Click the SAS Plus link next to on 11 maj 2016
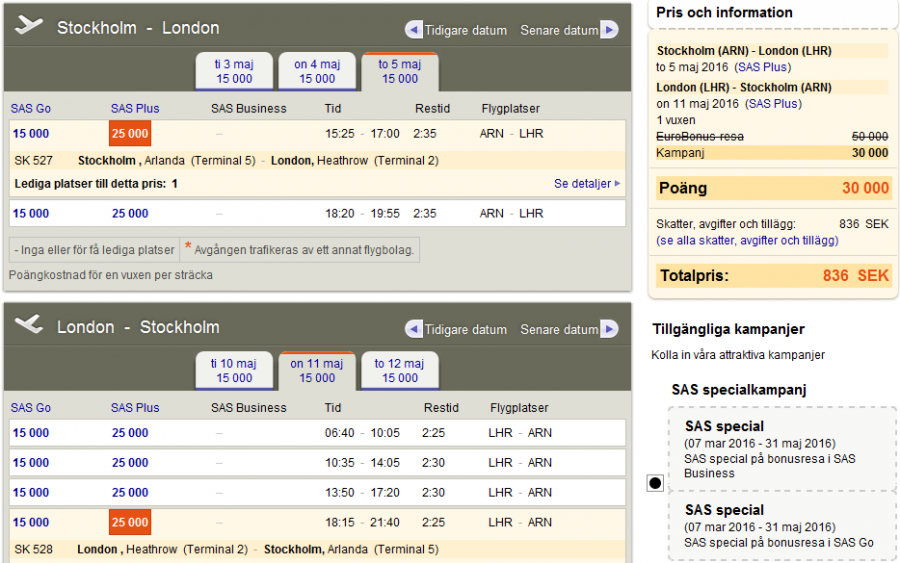 [773, 104]
